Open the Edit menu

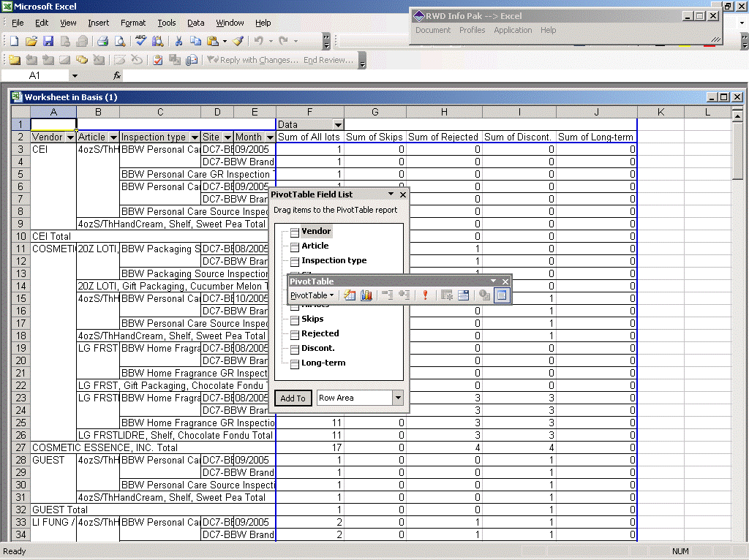tap(42, 23)
